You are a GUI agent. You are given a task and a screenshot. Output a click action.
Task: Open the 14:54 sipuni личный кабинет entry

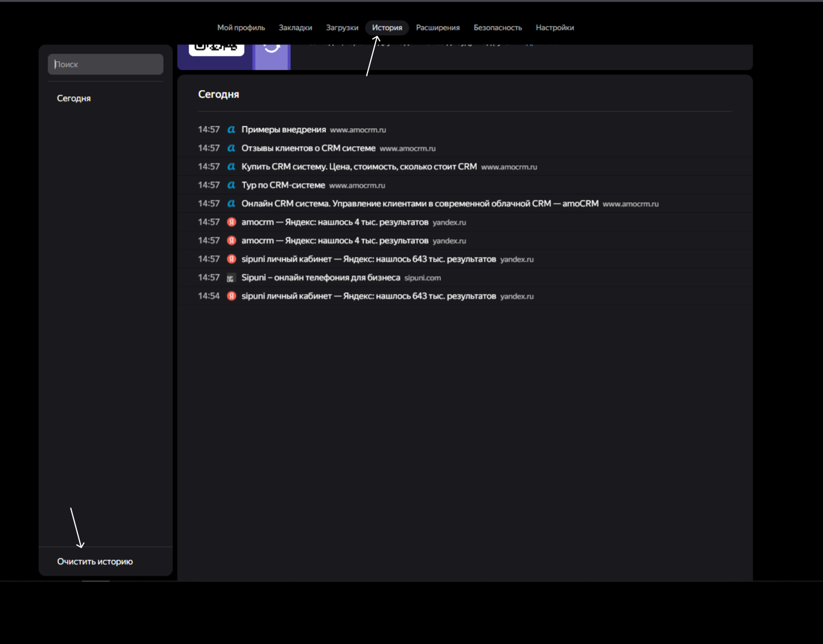369,296
